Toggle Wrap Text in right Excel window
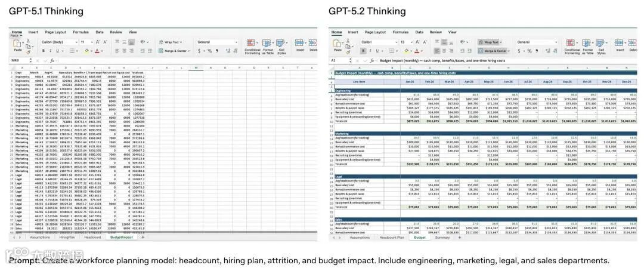The image size is (644, 268). [488, 42]
